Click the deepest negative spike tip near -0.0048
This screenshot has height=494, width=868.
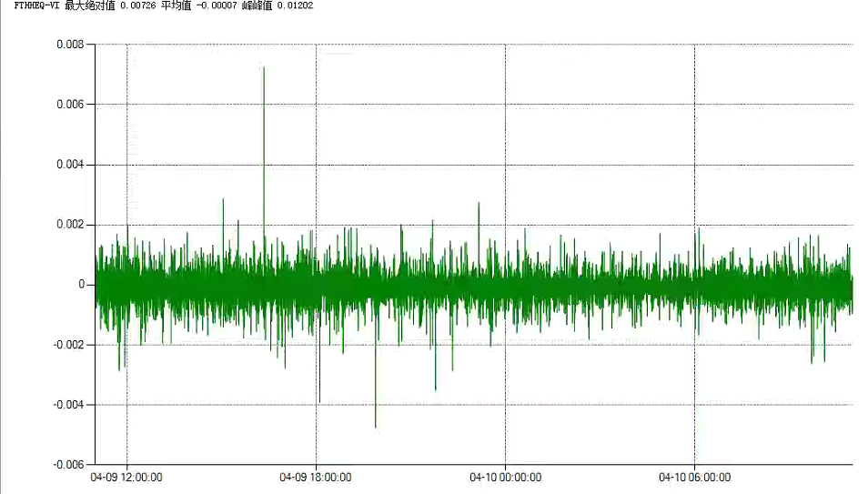(x=376, y=426)
